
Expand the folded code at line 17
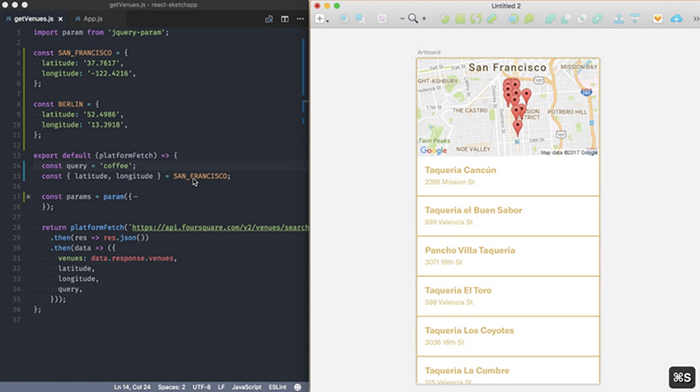tap(28, 196)
